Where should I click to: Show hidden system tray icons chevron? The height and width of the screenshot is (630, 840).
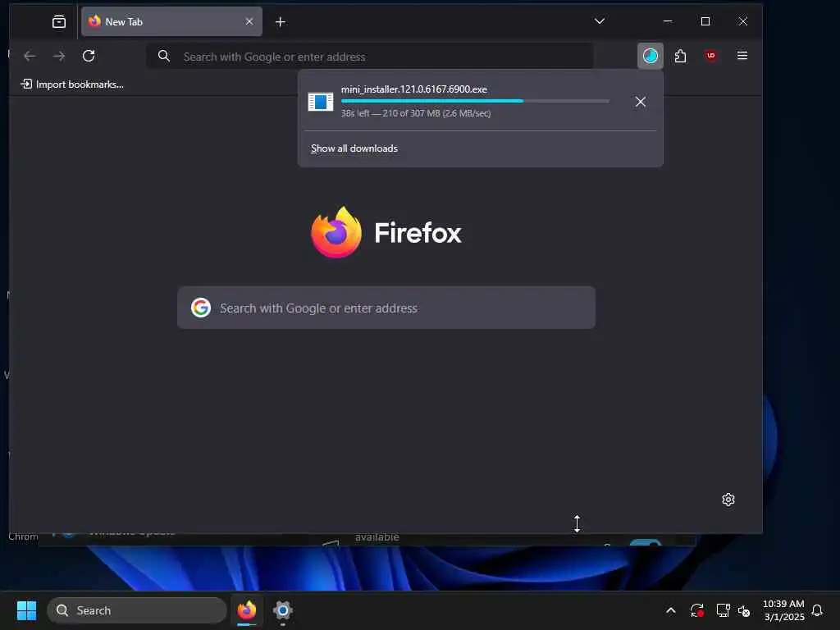[x=671, y=610]
